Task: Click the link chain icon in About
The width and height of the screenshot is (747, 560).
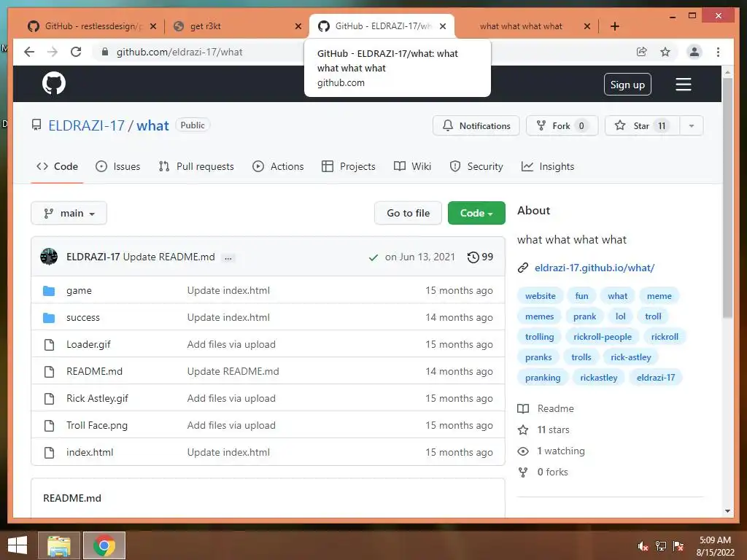Action: tap(523, 268)
